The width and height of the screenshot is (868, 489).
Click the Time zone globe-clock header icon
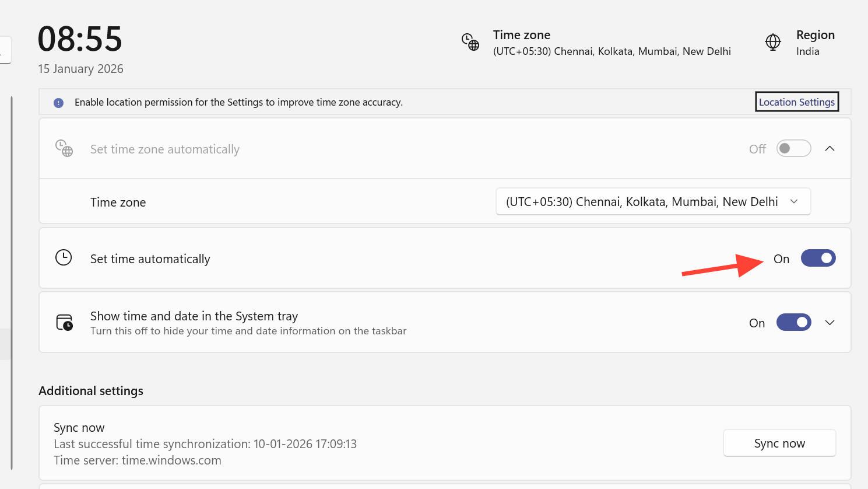[470, 42]
